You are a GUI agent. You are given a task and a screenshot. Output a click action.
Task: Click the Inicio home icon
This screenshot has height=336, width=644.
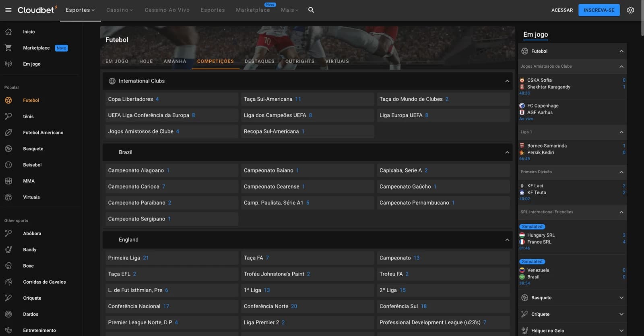[x=8, y=31]
